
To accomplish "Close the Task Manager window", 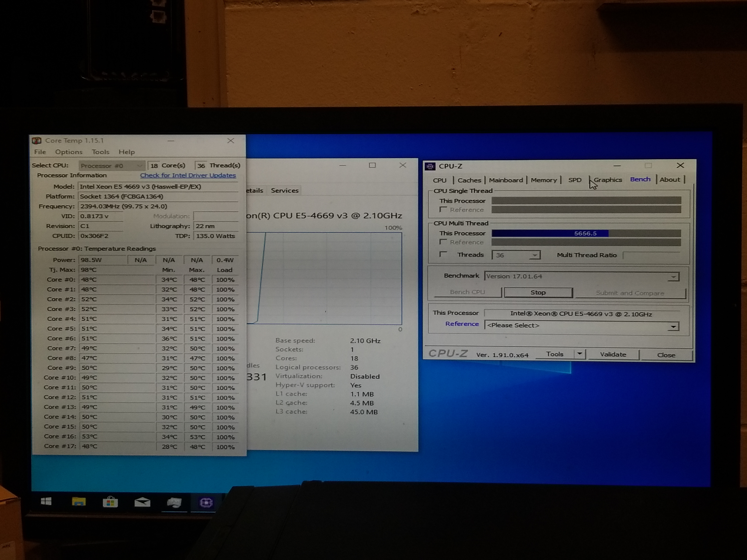I will [403, 165].
